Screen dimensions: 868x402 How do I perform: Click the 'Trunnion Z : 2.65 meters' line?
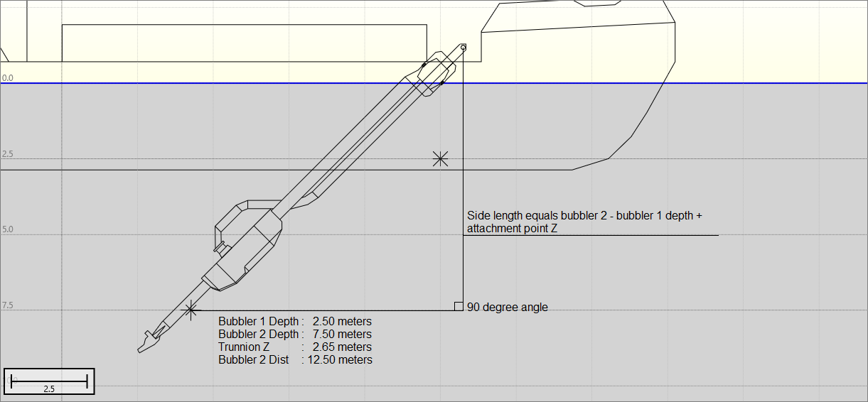click(x=295, y=347)
